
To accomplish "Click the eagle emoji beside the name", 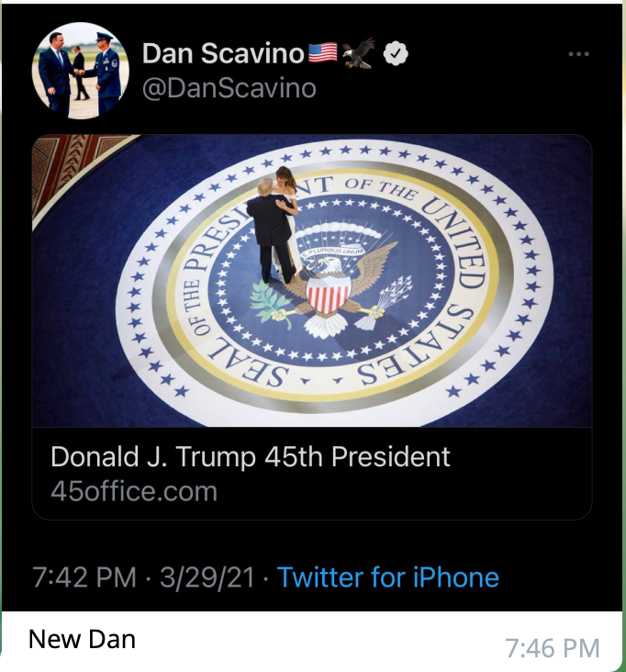I will click(359, 55).
